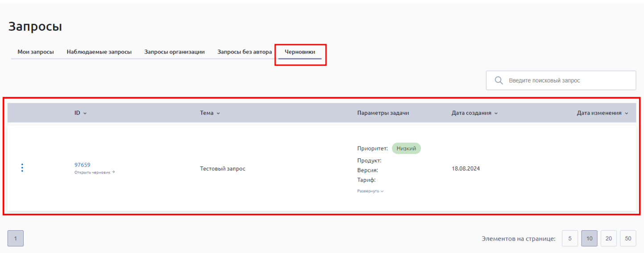The height and width of the screenshot is (253, 644).
Task: Click the three-dot row actions icon
Action: (x=22, y=168)
